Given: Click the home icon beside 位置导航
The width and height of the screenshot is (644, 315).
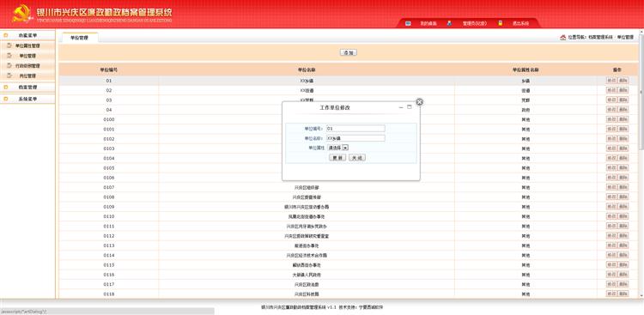Looking at the screenshot, I should (563, 38).
